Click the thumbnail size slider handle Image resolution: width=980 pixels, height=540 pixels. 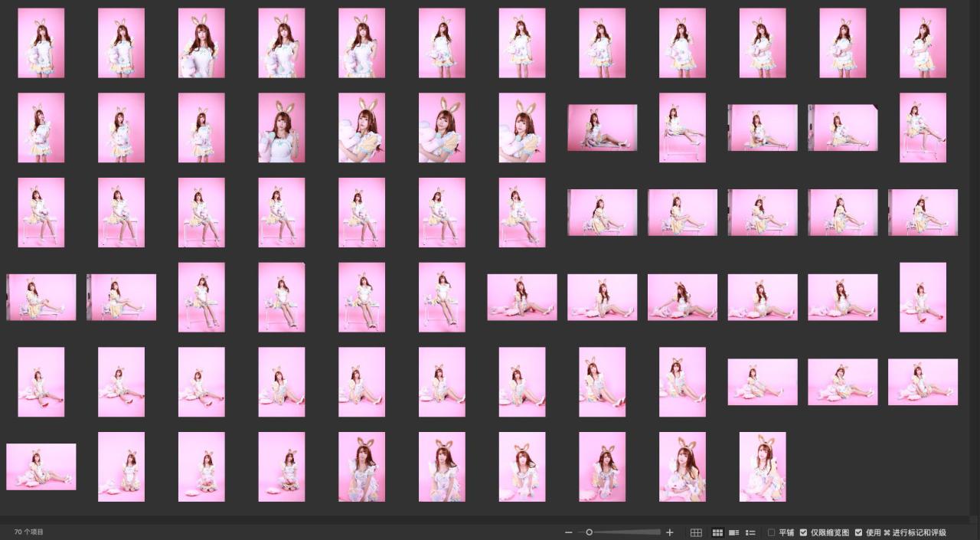tap(589, 532)
